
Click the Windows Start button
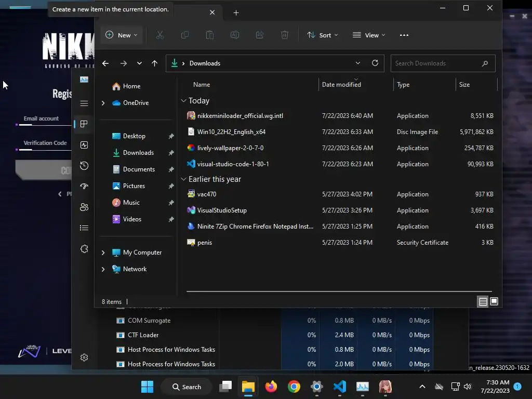tap(147, 387)
